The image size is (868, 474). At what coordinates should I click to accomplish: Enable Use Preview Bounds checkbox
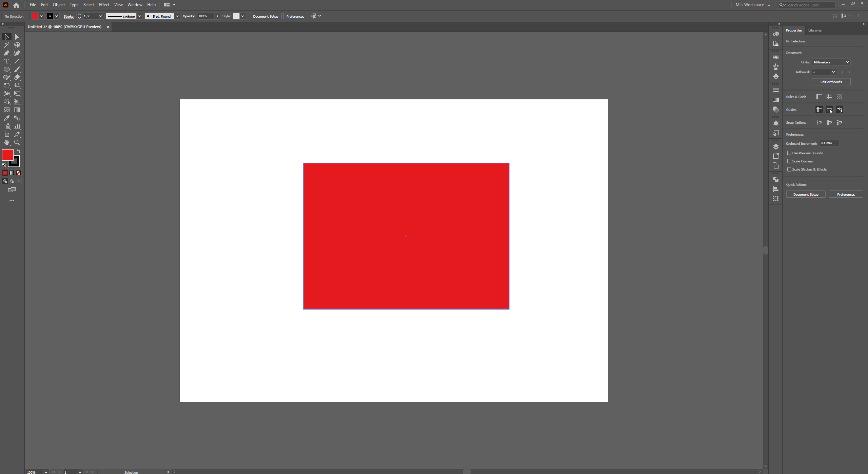[789, 153]
